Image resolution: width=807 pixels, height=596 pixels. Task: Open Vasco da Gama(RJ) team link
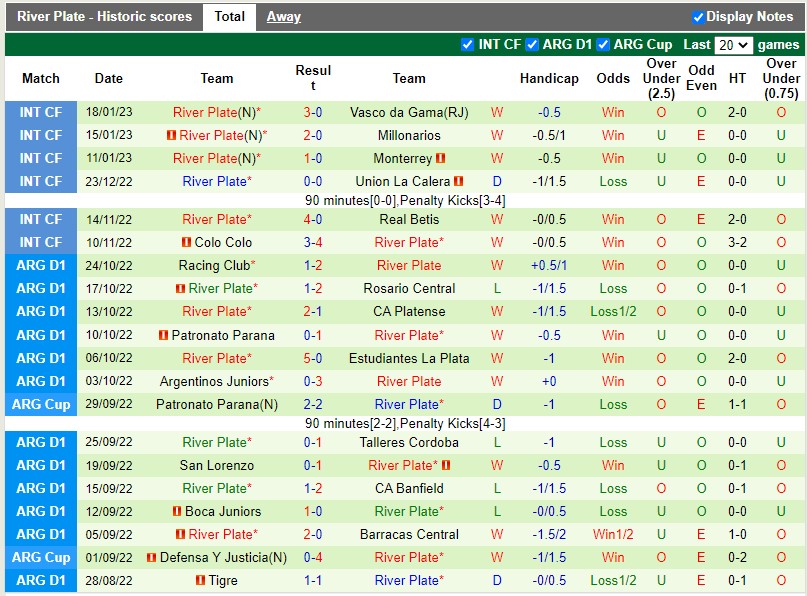[409, 112]
